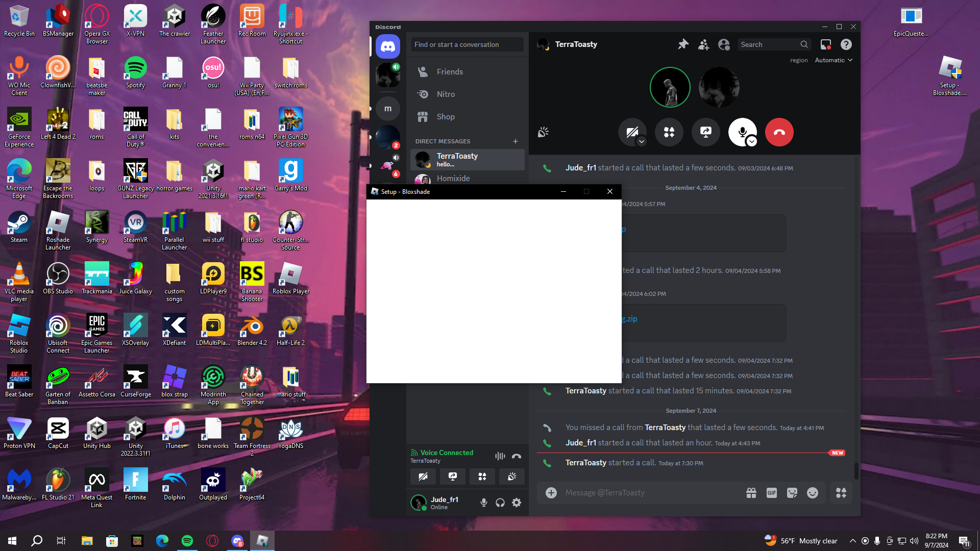Select the Nitro menu item
980x551 pixels.
[445, 94]
